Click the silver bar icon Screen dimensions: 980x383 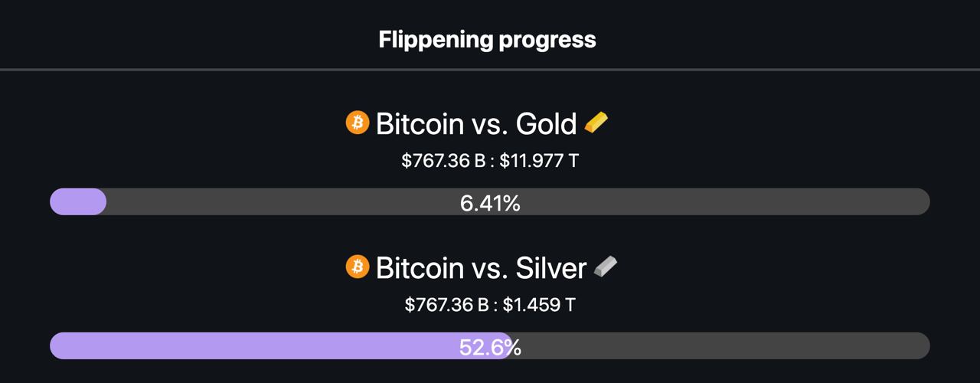606,267
